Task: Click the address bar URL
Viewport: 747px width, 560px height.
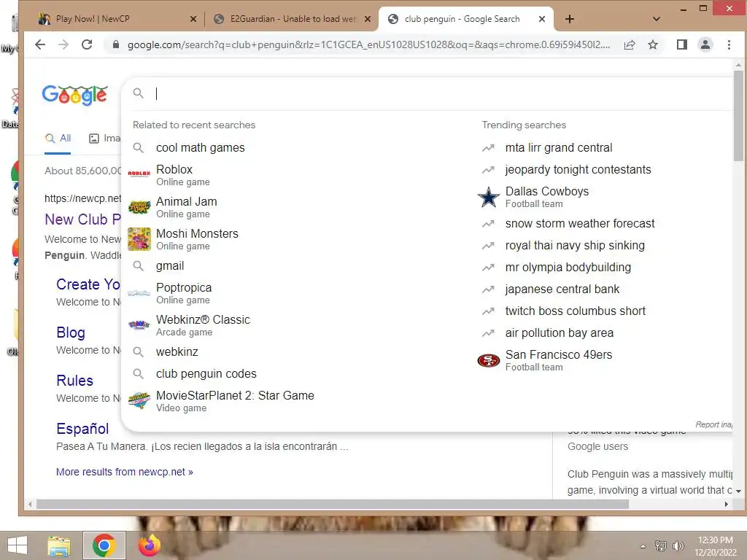Action: (x=368, y=44)
